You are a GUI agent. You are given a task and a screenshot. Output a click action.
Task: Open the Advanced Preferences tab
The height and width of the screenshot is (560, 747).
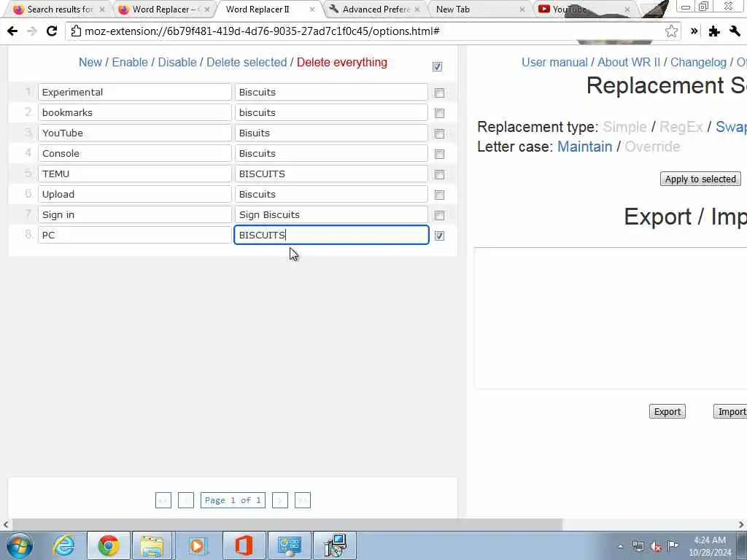[x=374, y=9]
